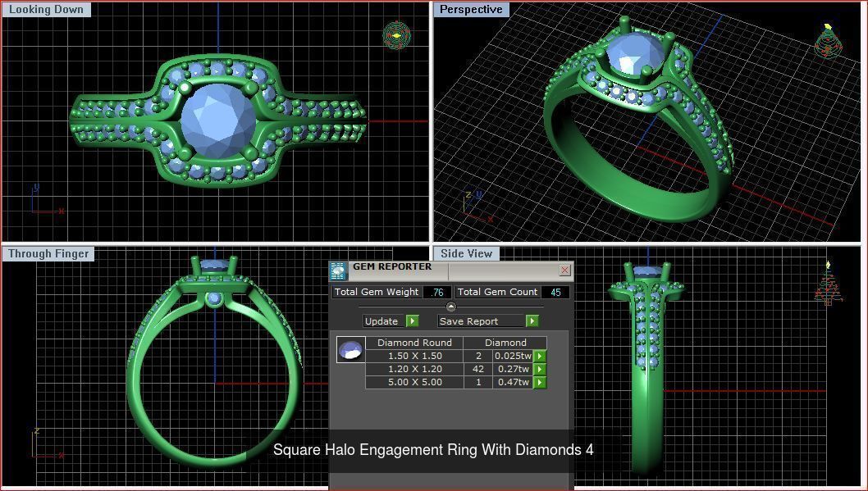This screenshot has width=868, height=491.
Task: Click the 'Square Halo Engagement Ring With Diamonds 4' caption
Action: click(x=433, y=449)
